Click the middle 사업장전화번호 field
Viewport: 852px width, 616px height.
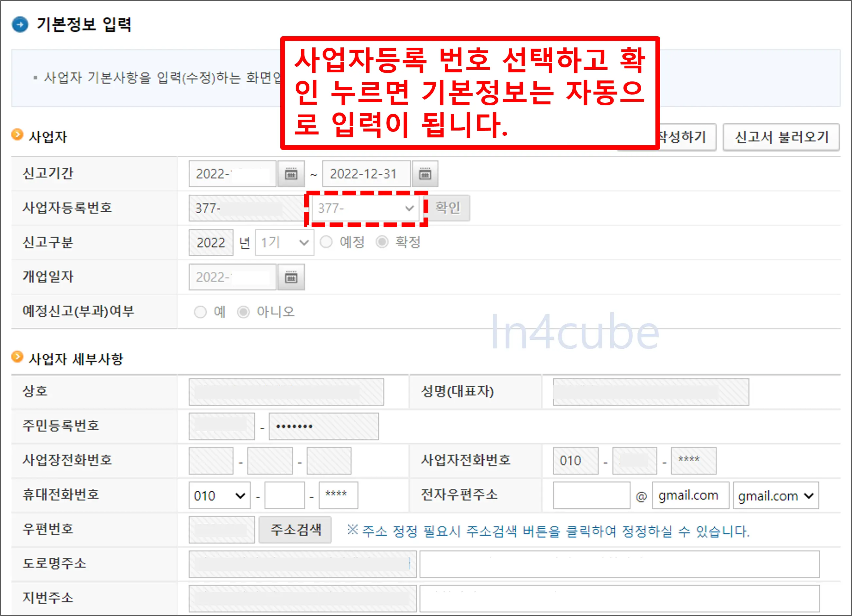tap(270, 461)
